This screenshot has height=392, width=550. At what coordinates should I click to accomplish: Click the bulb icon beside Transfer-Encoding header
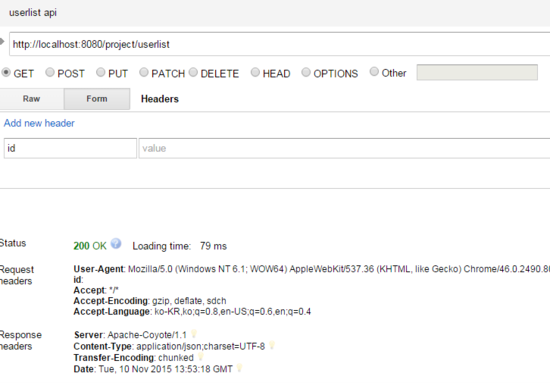click(x=201, y=357)
